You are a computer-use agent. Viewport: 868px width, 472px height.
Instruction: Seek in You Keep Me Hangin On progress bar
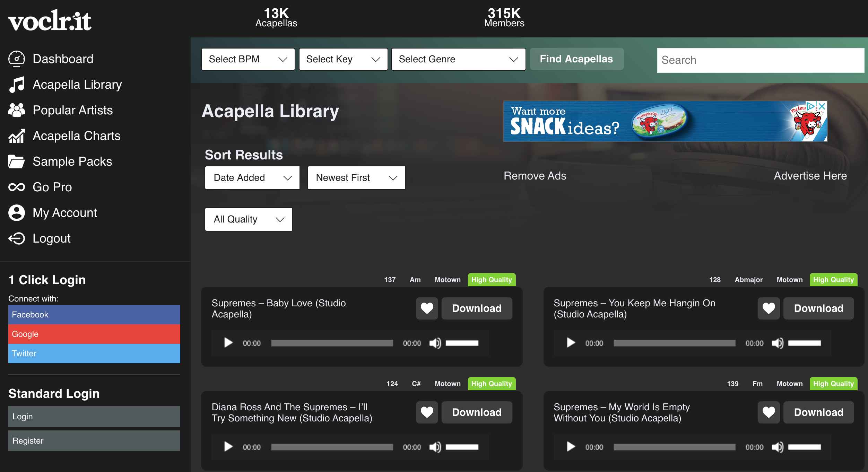click(x=675, y=343)
